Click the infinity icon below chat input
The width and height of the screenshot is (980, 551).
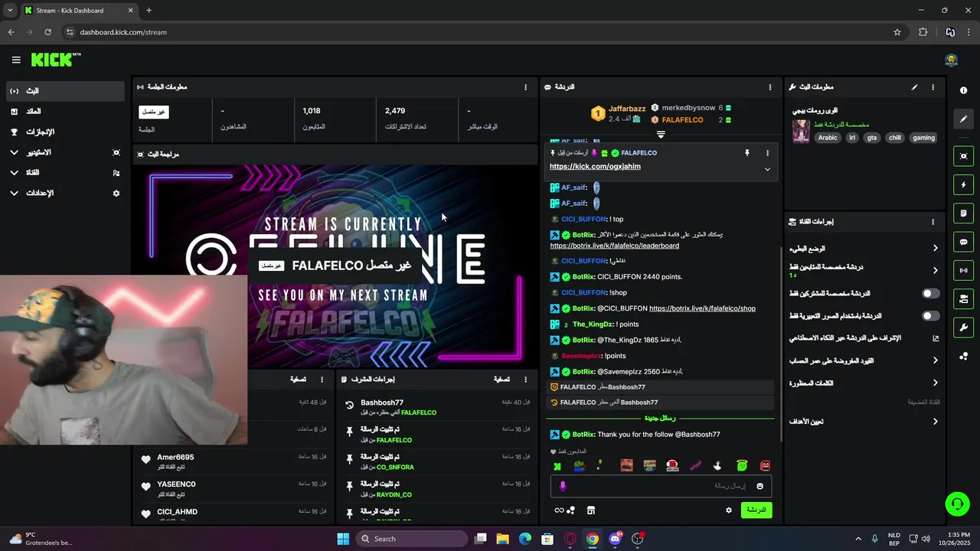[559, 510]
